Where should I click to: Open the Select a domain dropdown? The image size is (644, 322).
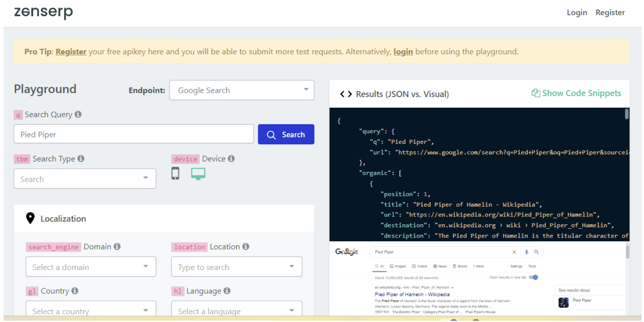point(91,267)
